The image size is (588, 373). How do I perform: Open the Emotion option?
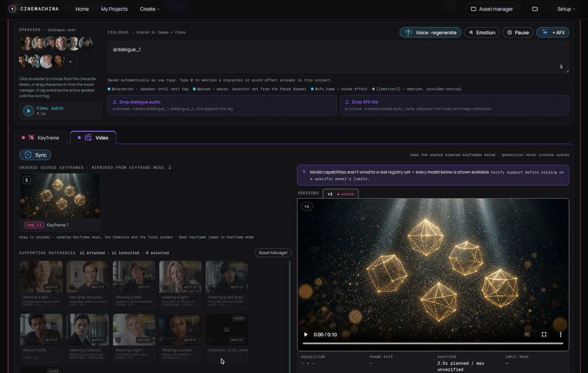482,33
